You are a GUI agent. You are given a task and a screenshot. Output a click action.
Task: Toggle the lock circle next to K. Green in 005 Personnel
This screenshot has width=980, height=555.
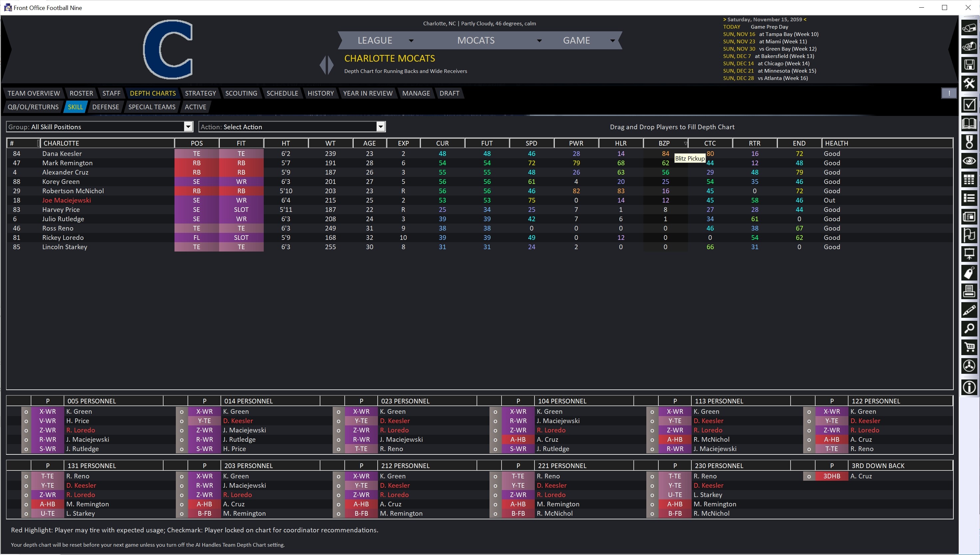click(26, 411)
